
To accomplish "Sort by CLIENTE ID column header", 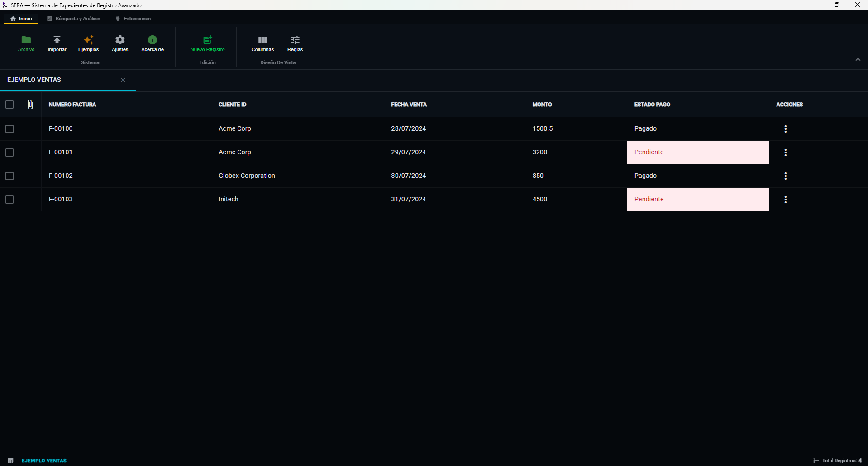I will point(233,105).
